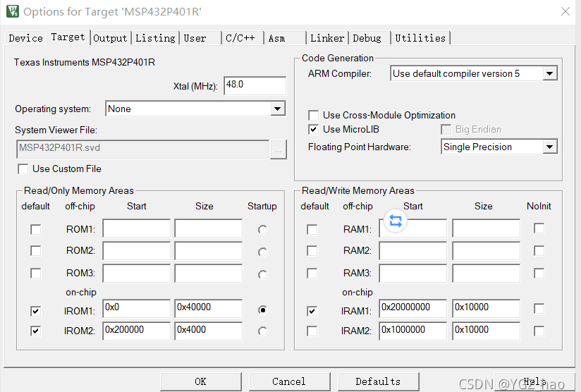
Task: Click the RAM1 Size field
Action: [x=486, y=228]
